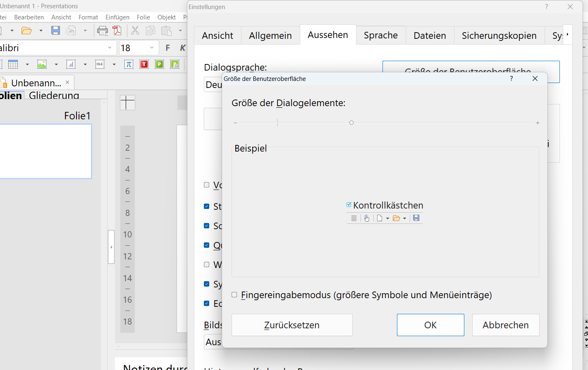Expand the arrow next to the OLE frame icon

click(114, 64)
